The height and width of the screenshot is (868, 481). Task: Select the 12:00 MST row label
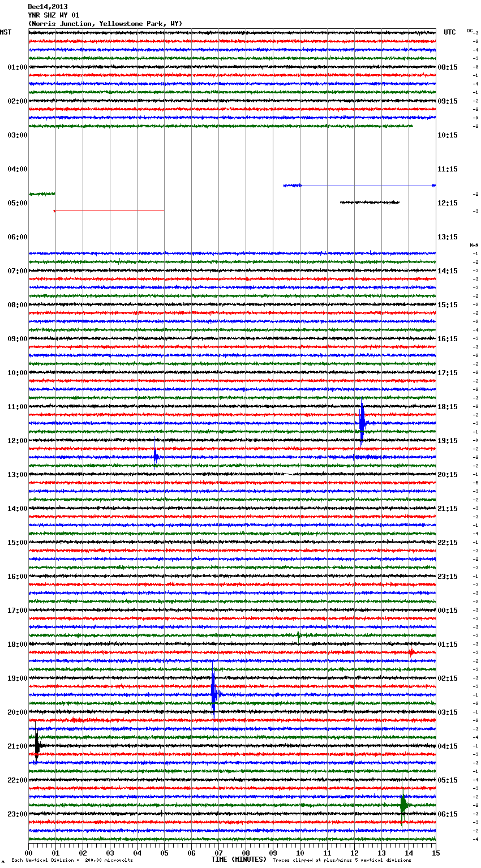[17, 441]
